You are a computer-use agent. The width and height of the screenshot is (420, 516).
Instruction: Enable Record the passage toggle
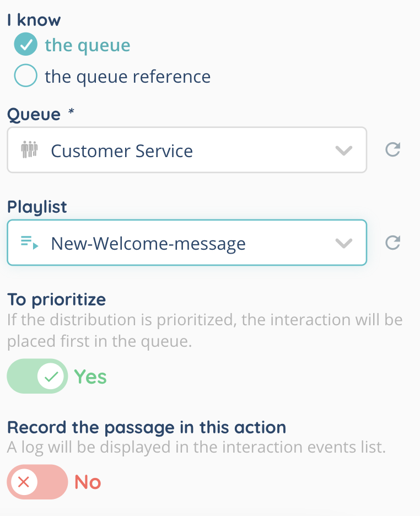[37, 482]
